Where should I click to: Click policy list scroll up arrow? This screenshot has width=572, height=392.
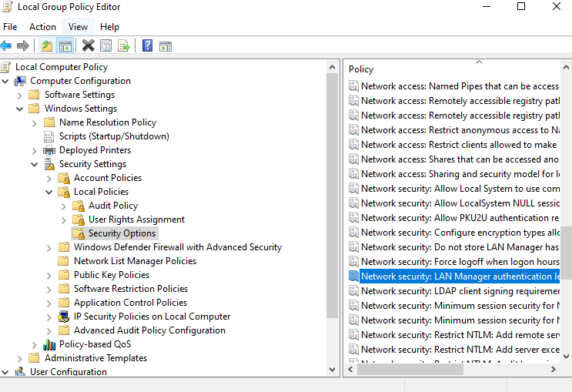pyautogui.click(x=566, y=67)
